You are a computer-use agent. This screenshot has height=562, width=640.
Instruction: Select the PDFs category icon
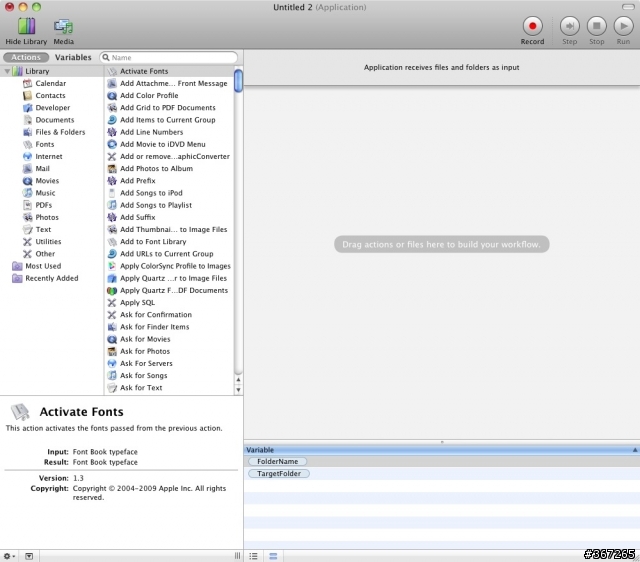pyautogui.click(x=27, y=205)
